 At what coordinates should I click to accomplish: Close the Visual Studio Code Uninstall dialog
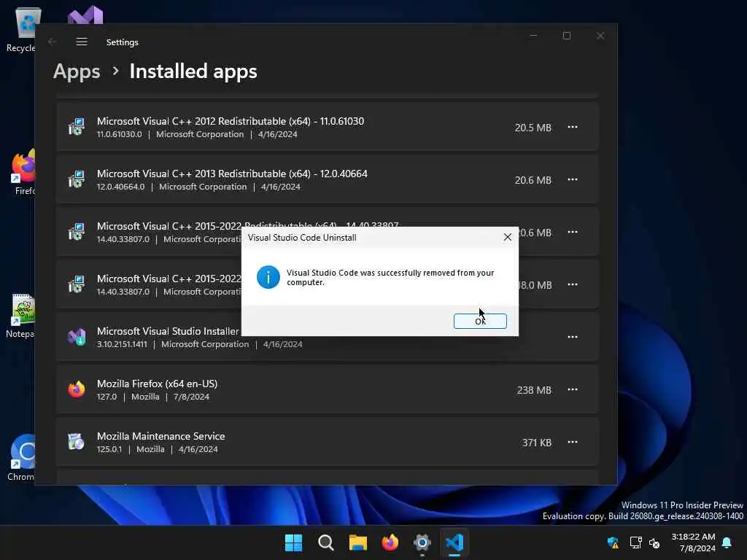[x=508, y=237]
